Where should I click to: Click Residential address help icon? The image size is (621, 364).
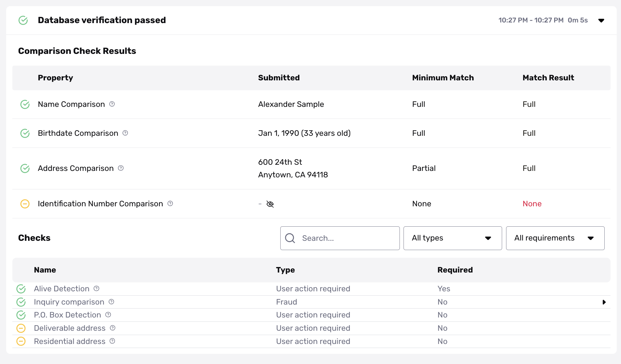112,341
